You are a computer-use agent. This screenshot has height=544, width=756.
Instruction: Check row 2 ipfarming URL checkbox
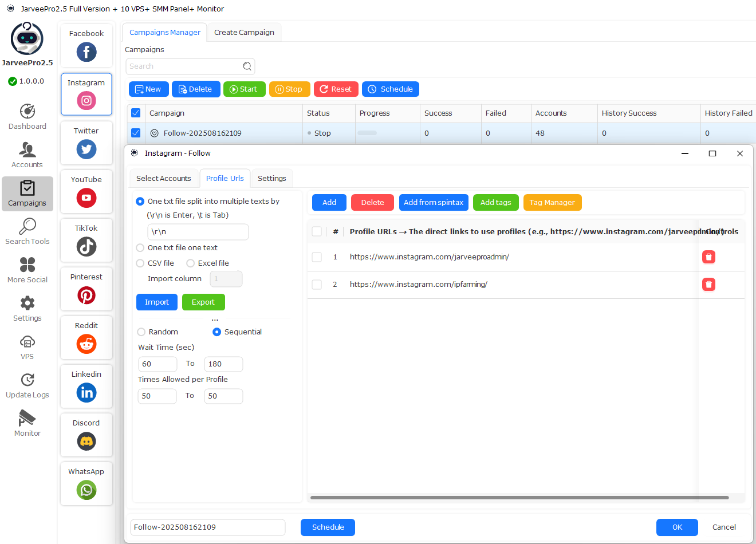point(317,285)
